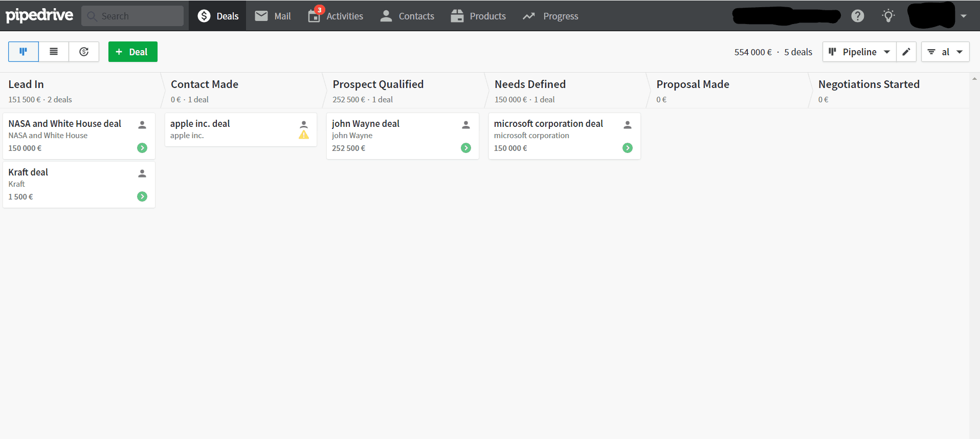Click the 'microsoft corporation' organization name
The width and height of the screenshot is (980, 439).
tap(531, 136)
